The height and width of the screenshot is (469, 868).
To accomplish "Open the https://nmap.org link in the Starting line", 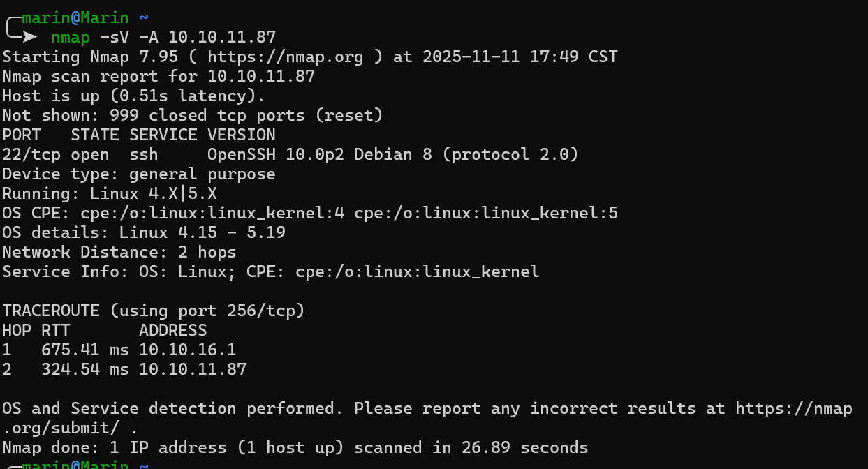I will 285,57.
